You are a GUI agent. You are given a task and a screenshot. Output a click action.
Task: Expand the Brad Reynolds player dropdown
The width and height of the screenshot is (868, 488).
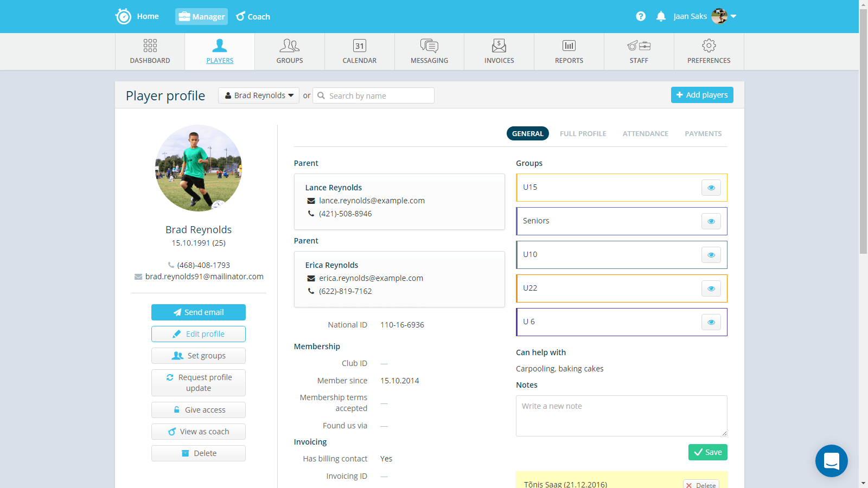tap(259, 95)
